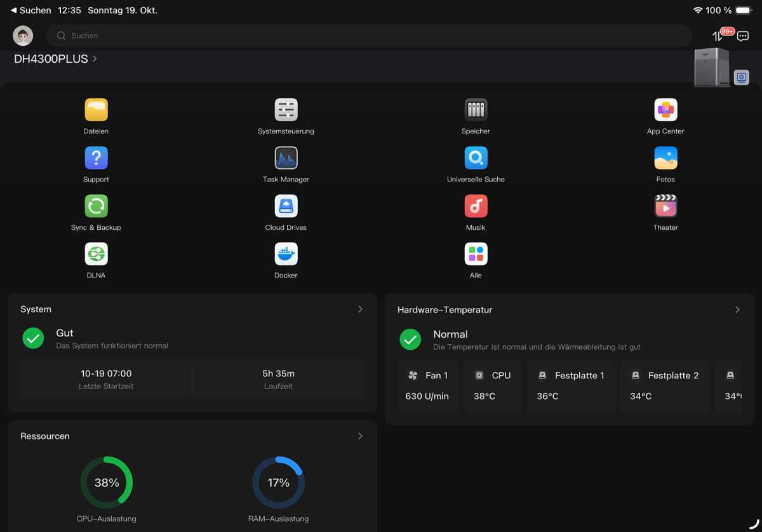Start Universelle Suche
Screen dimensions: 762x532
click(x=476, y=158)
